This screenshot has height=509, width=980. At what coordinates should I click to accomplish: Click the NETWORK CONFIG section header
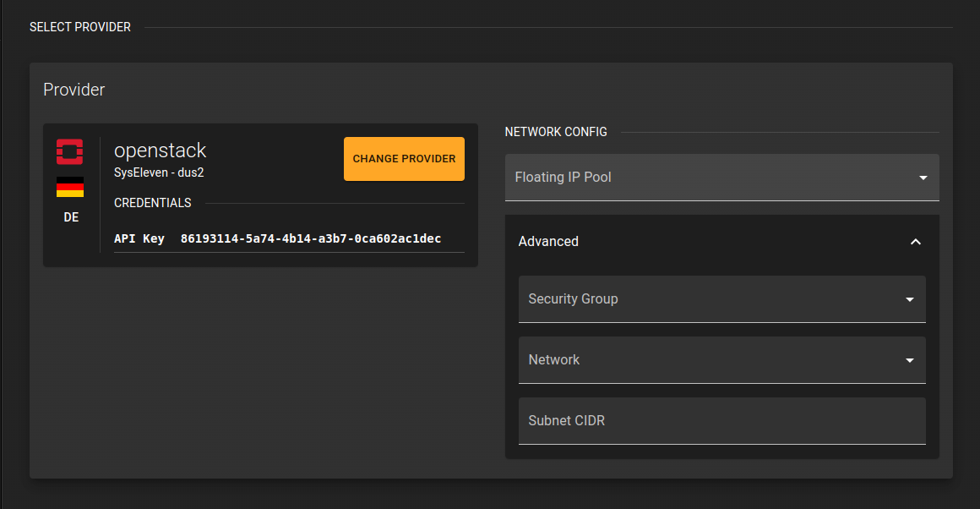coord(556,131)
